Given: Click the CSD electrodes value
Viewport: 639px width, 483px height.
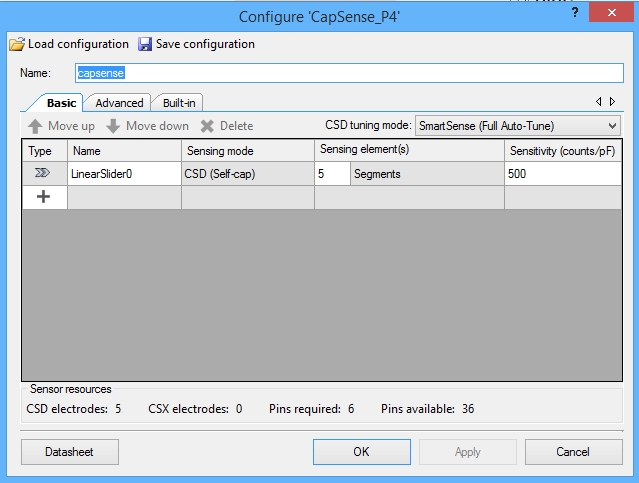Looking at the screenshot, I should pos(118,409).
